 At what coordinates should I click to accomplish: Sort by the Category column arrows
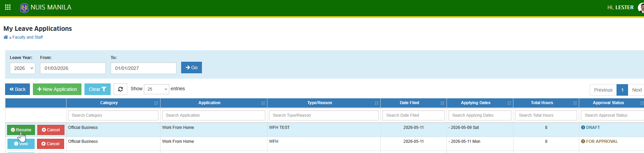[156, 103]
